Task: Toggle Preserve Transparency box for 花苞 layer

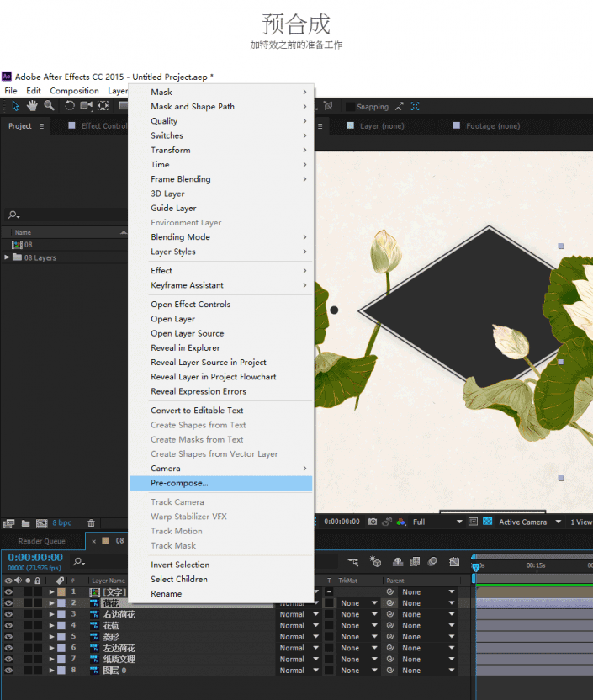Action: 329,625
